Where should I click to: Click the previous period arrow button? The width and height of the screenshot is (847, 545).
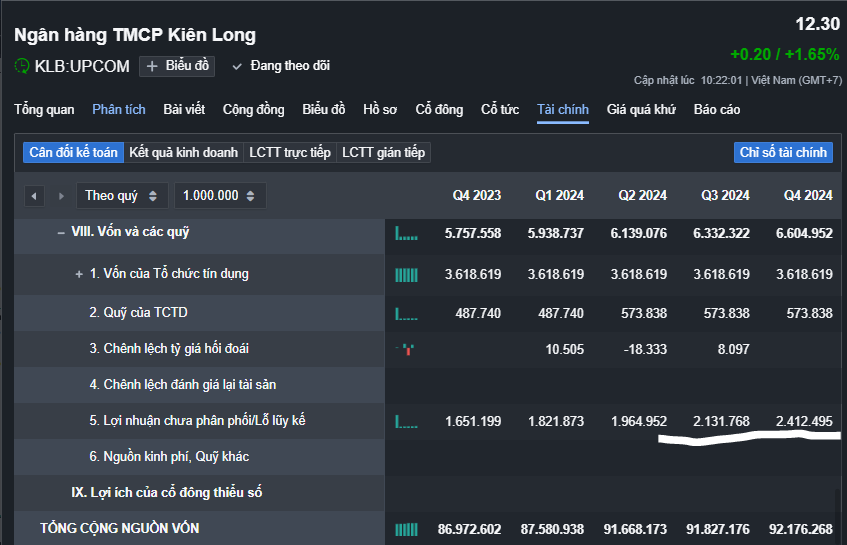point(35,196)
